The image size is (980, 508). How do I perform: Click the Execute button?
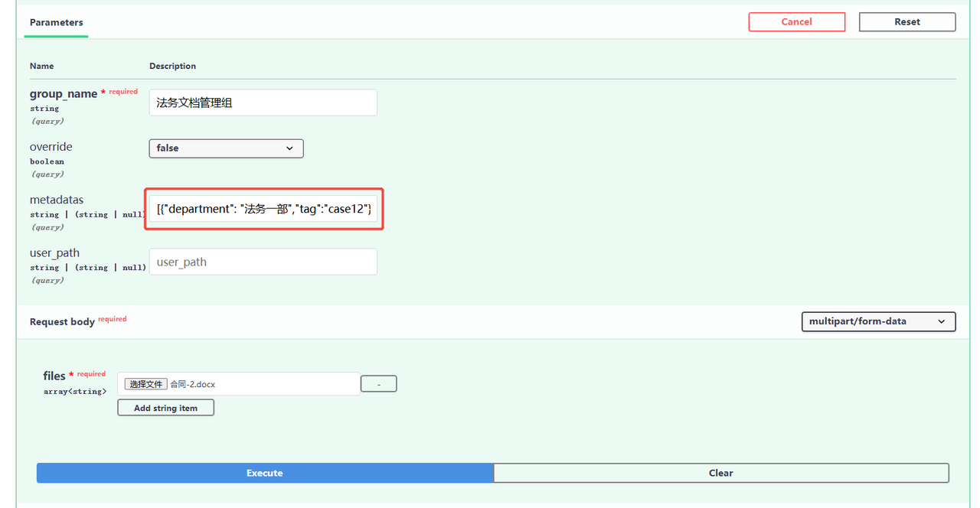(x=265, y=473)
